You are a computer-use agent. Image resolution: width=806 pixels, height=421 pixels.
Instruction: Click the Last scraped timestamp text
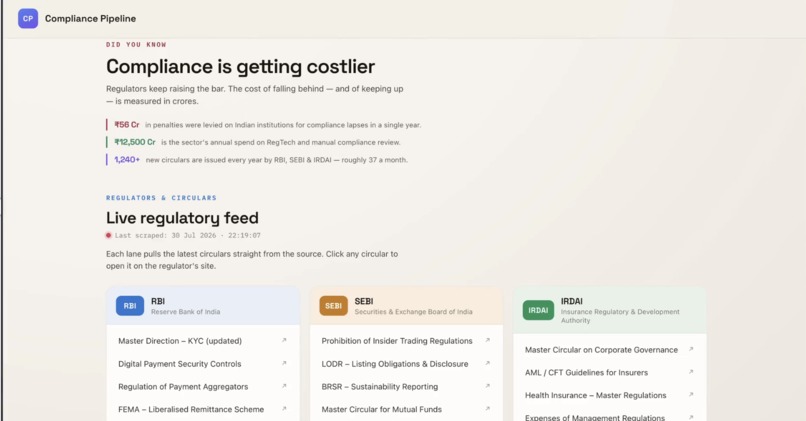point(188,235)
